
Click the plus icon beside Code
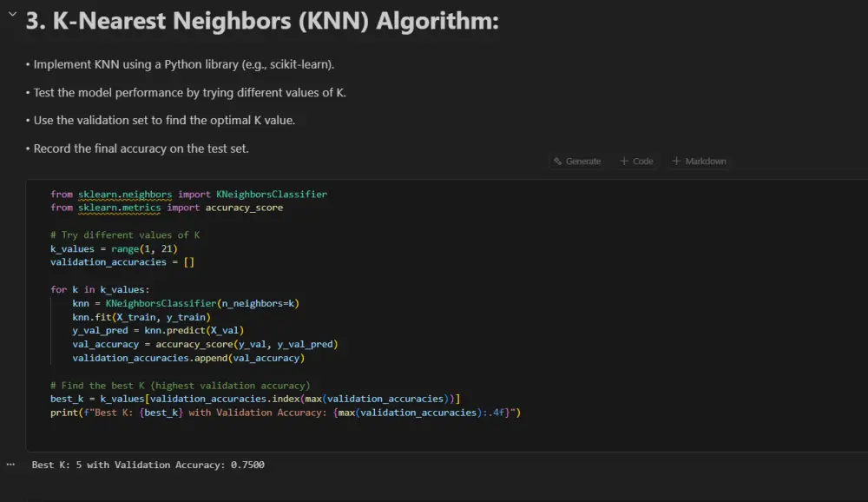click(x=625, y=161)
